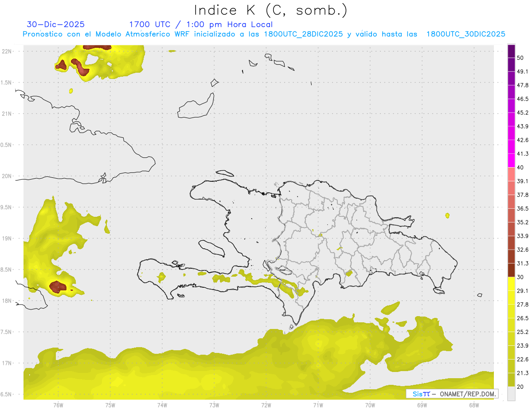Screen dimensions: 532x411
Task: Select the '43.9' color scale value
Action: pos(523,126)
